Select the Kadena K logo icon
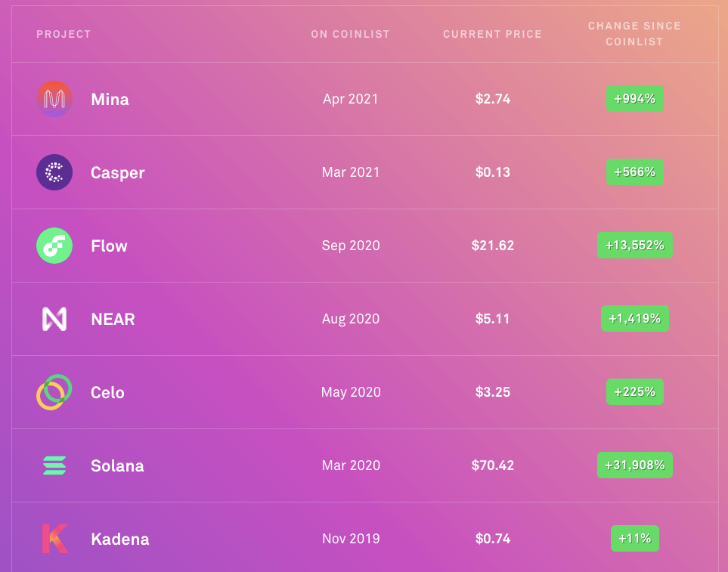This screenshot has height=572, width=728. [x=54, y=539]
